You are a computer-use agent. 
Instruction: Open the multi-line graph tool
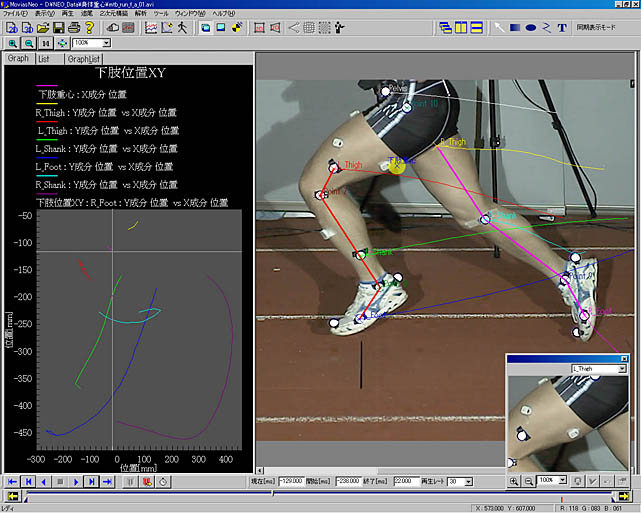[x=151, y=28]
